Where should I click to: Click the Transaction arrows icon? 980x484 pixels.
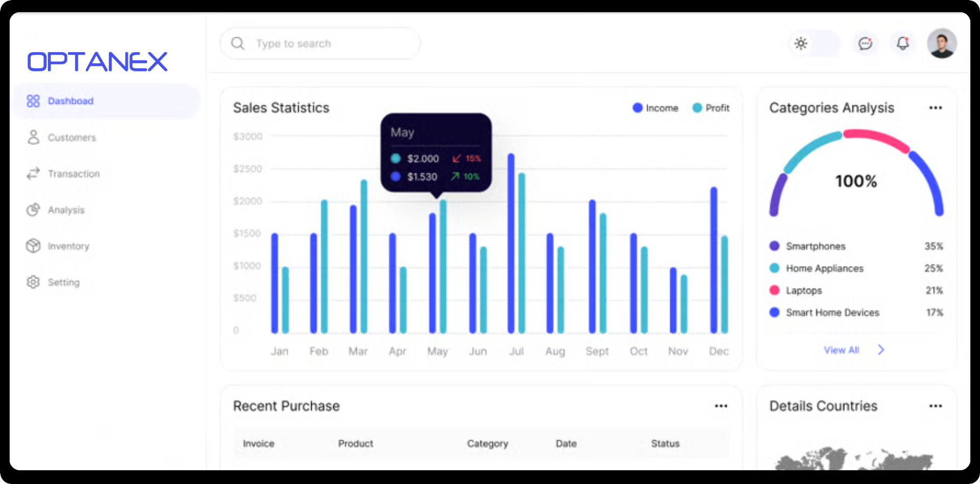(x=33, y=174)
